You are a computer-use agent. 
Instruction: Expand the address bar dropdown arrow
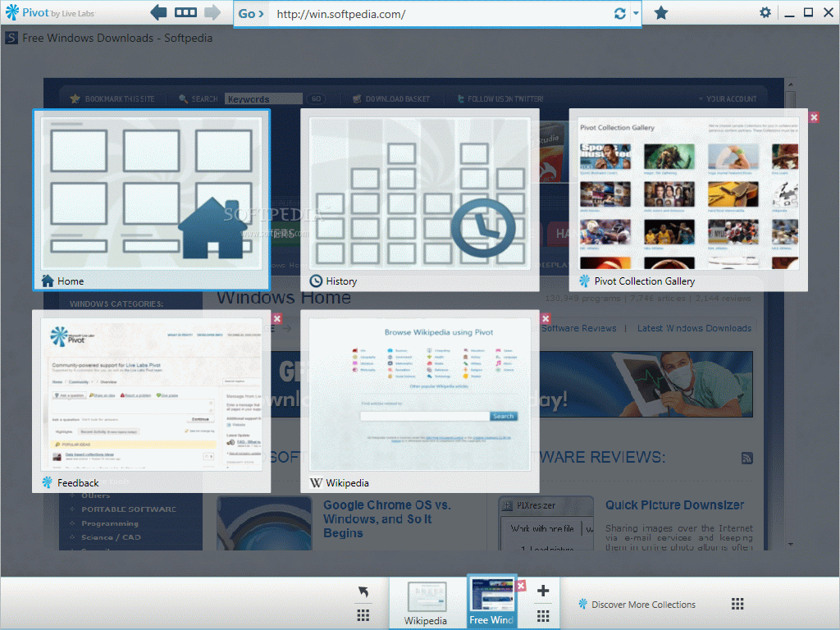636,13
